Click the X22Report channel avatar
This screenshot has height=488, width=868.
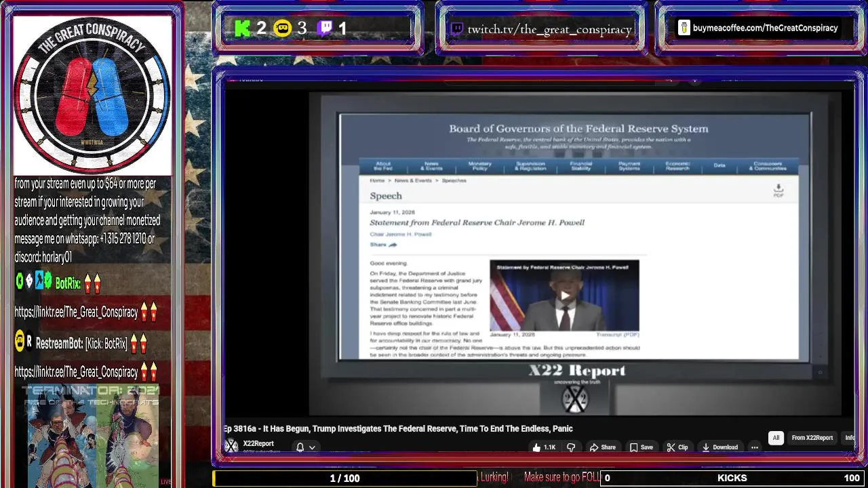point(231,445)
